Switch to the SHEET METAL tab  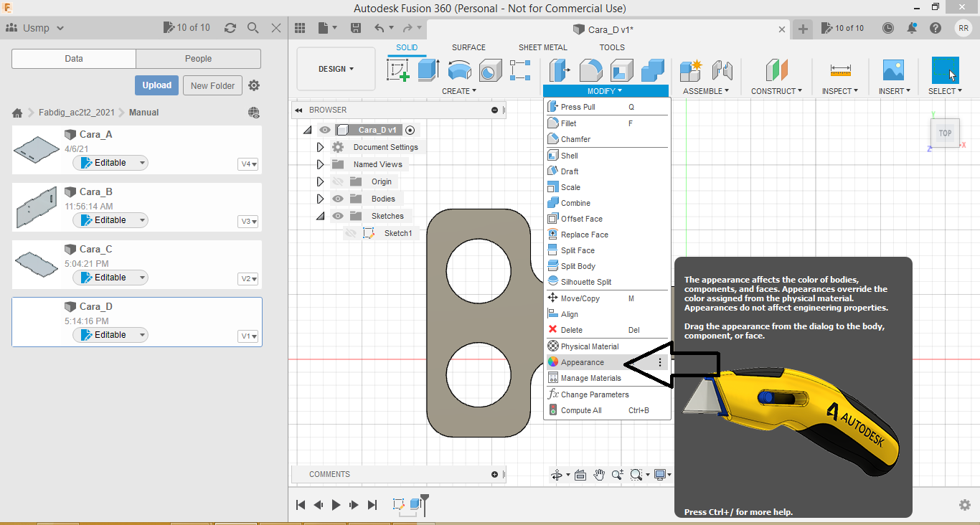click(x=542, y=47)
